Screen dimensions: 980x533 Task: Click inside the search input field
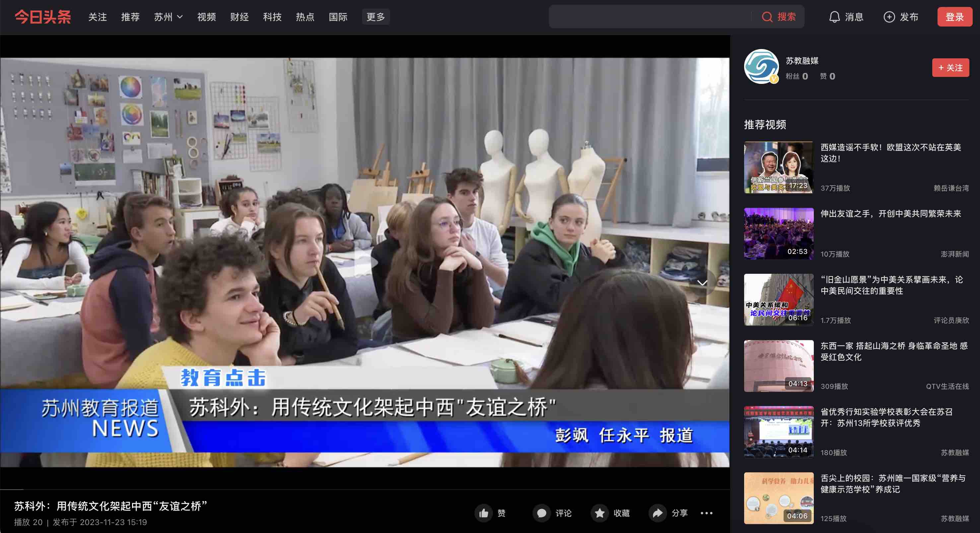pyautogui.click(x=650, y=17)
